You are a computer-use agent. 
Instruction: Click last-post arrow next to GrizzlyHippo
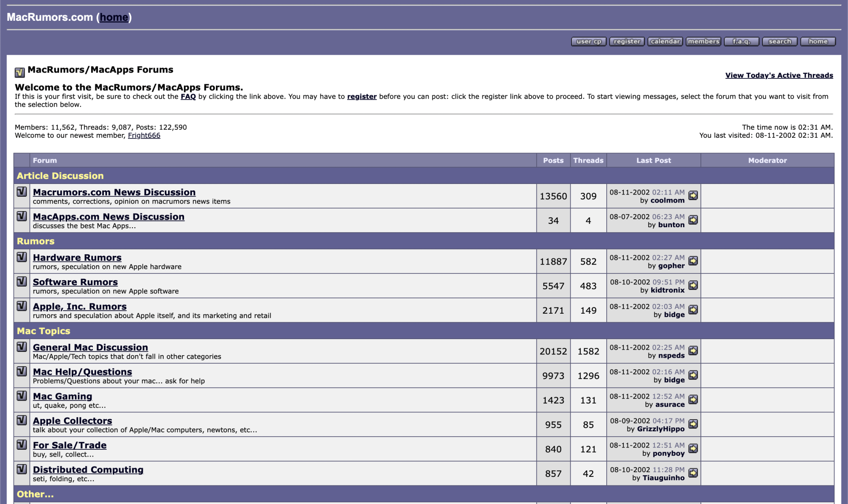click(693, 424)
